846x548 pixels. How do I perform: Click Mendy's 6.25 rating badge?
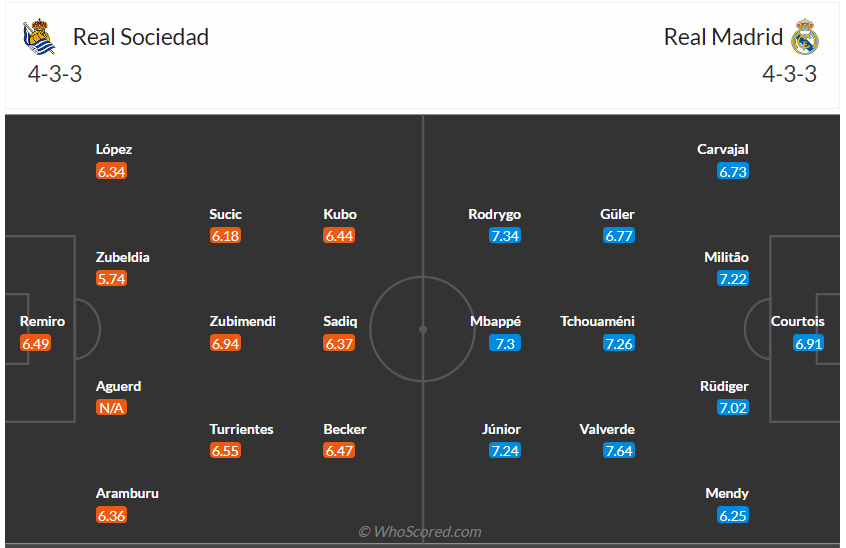733,516
